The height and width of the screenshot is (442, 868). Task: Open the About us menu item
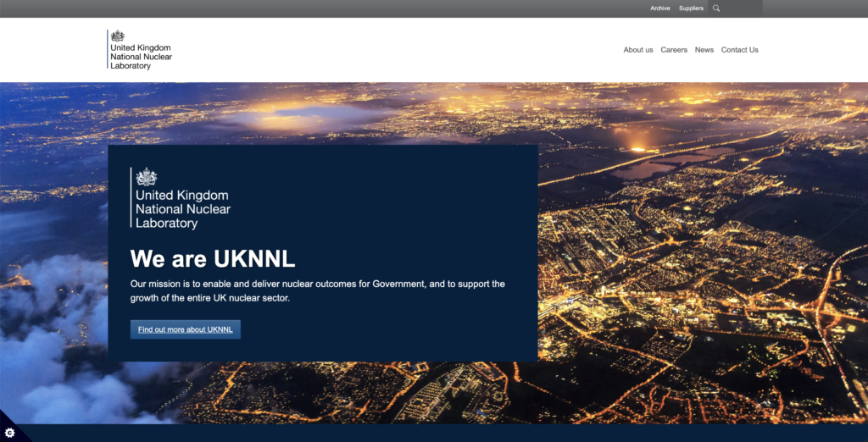[637, 50]
